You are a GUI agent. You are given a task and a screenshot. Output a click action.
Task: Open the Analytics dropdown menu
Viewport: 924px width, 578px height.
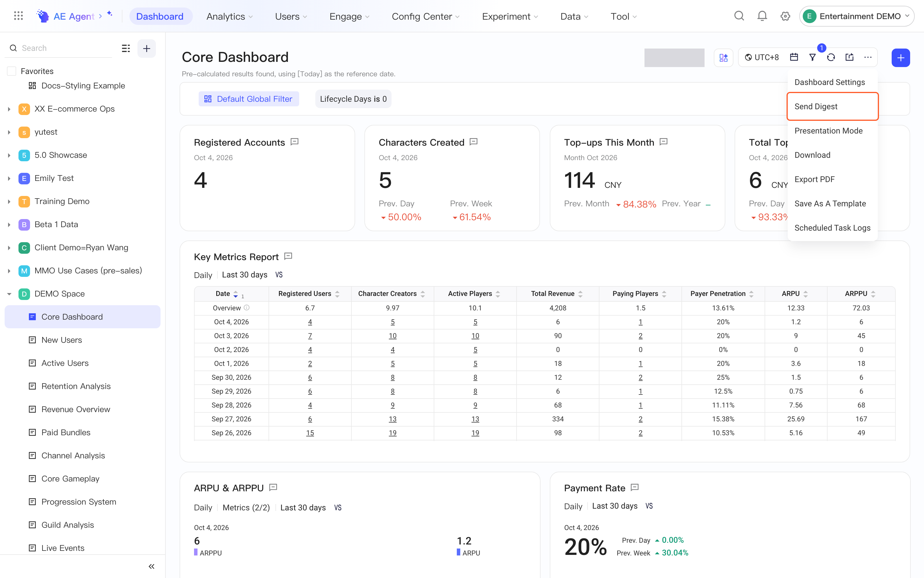coord(230,16)
